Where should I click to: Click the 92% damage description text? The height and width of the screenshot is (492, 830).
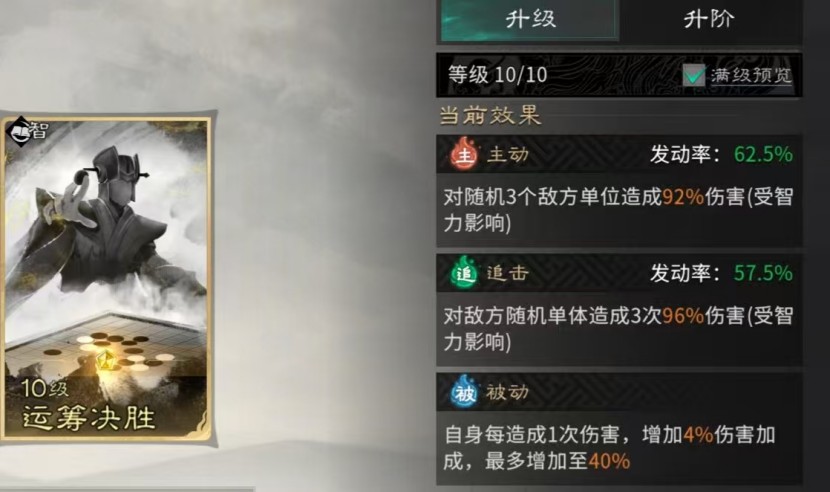[x=618, y=210]
